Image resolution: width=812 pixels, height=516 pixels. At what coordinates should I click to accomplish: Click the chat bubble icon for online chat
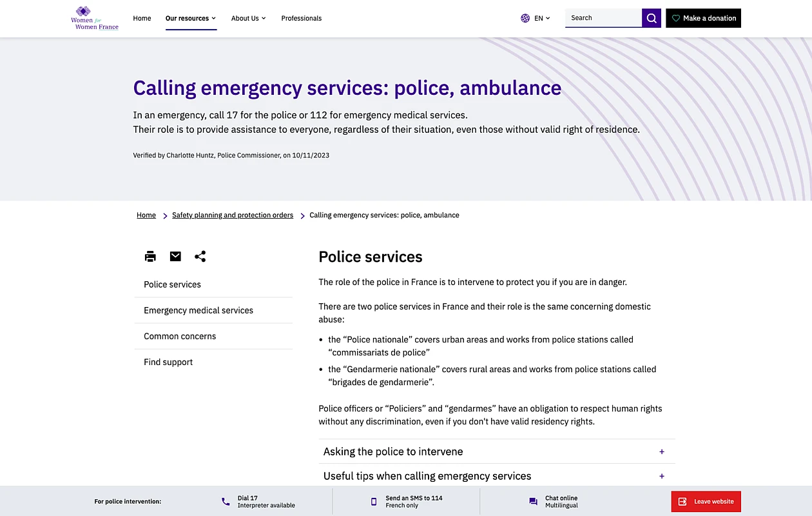[533, 502]
